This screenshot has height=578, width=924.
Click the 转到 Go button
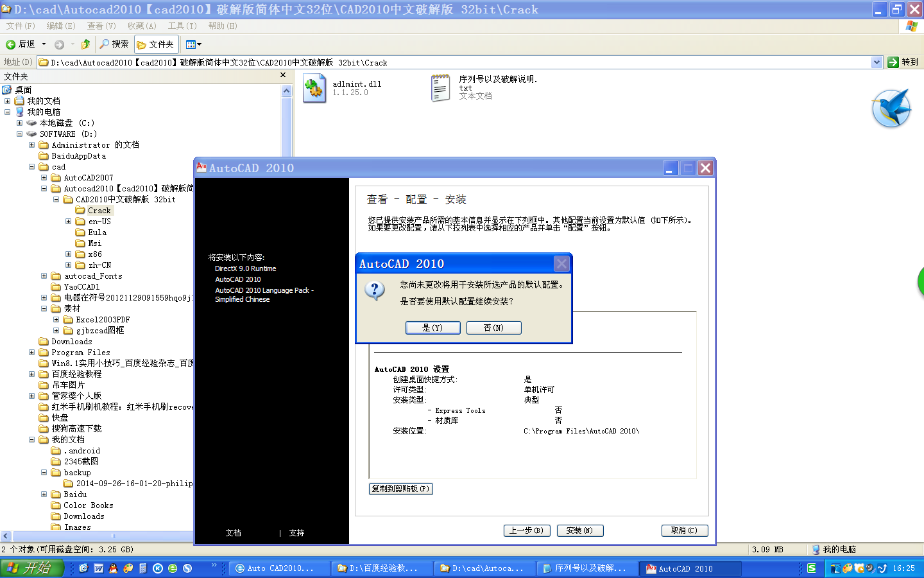(903, 62)
